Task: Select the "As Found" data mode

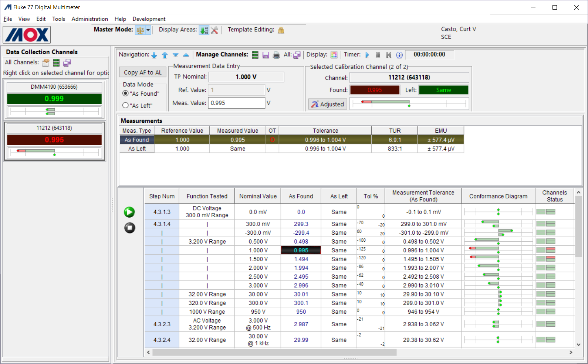Action: (125, 93)
